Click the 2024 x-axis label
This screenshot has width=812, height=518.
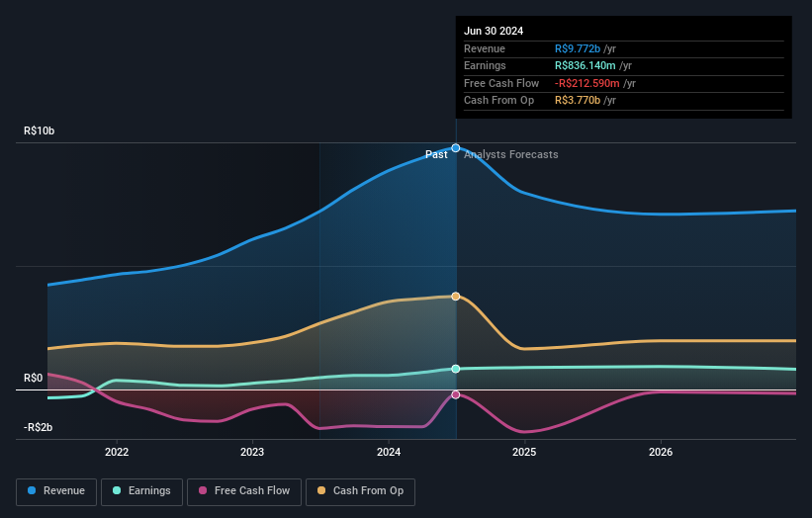coord(389,452)
